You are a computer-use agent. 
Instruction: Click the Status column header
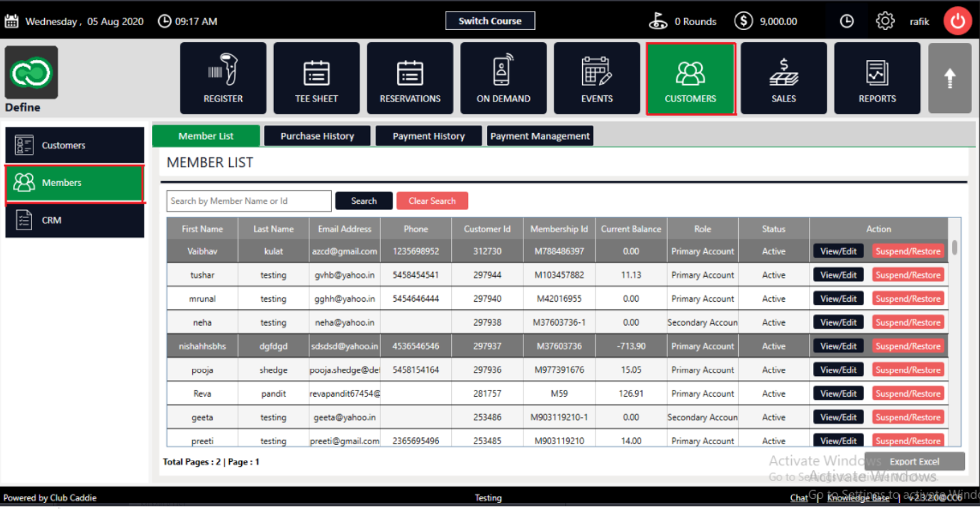[774, 229]
